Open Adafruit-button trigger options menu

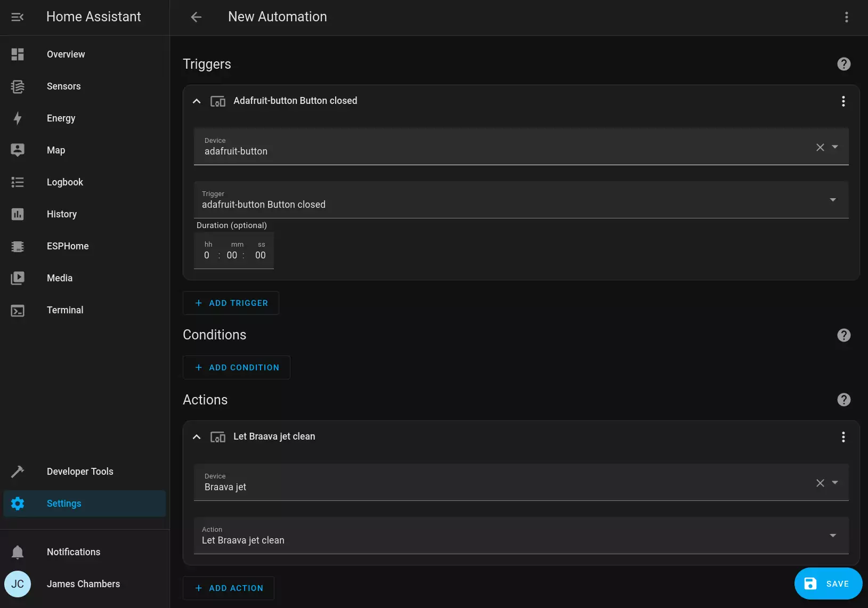click(x=843, y=101)
